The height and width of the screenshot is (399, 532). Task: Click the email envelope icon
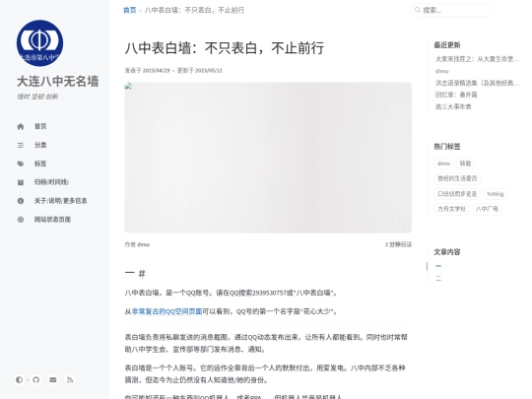[53, 379]
